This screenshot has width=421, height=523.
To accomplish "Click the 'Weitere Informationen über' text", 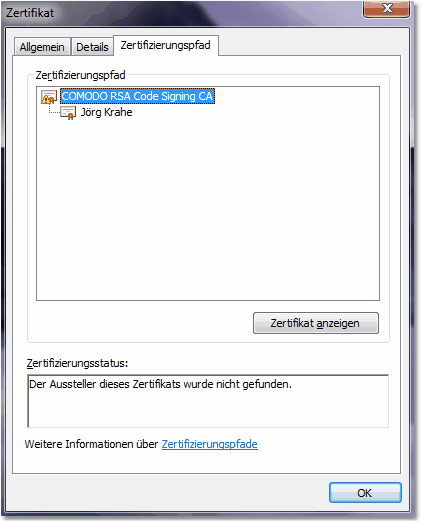I will (91, 444).
